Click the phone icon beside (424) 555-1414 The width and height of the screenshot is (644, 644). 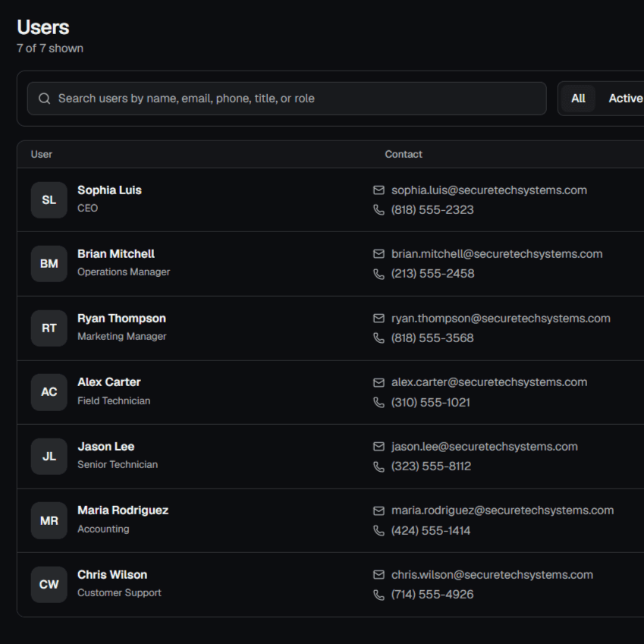click(379, 531)
